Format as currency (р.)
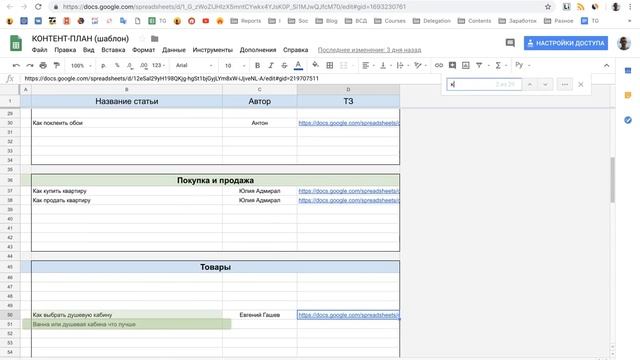Screen dimensions: 640x360 103,65
